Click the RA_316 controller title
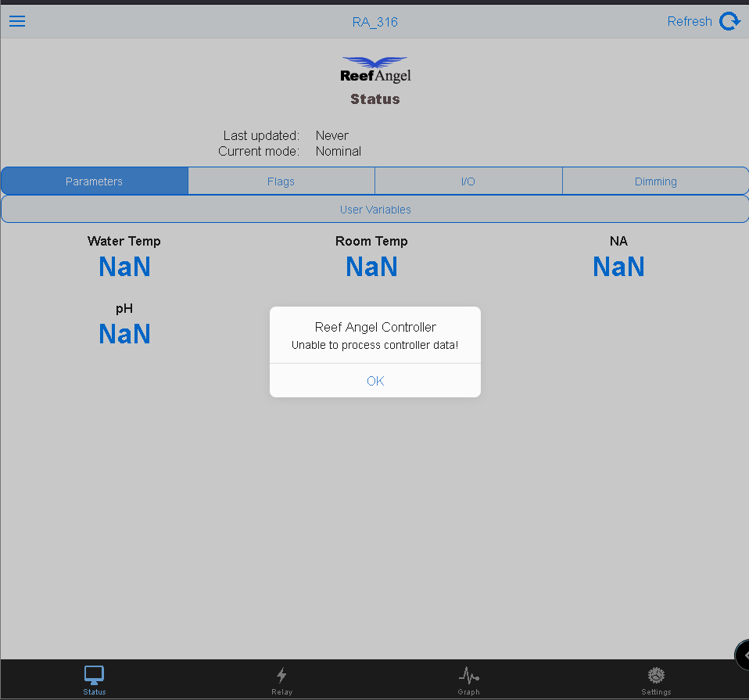749x700 pixels. (x=375, y=22)
